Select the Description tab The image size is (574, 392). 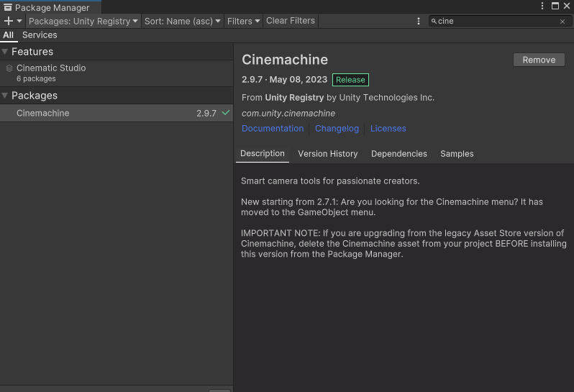coord(263,154)
